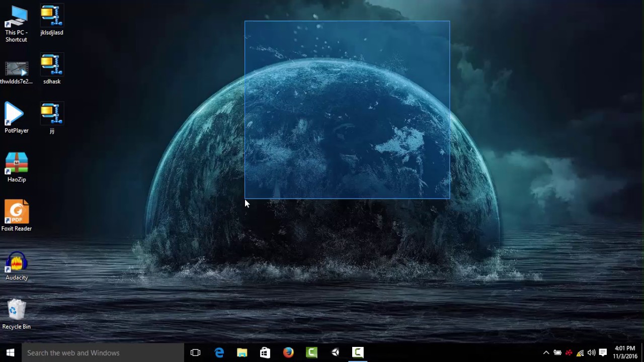Open the Action Center notifications icon
644x362 pixels.
pos(603,352)
